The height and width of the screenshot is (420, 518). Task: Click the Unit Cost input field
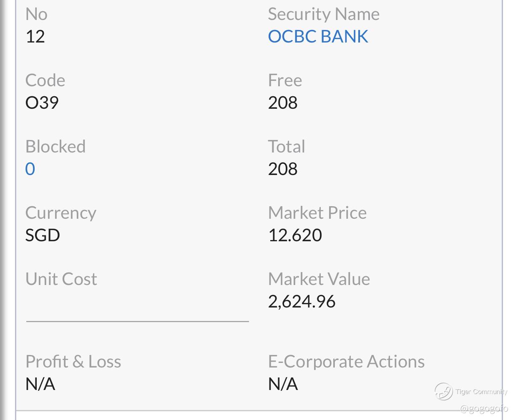[137, 308]
